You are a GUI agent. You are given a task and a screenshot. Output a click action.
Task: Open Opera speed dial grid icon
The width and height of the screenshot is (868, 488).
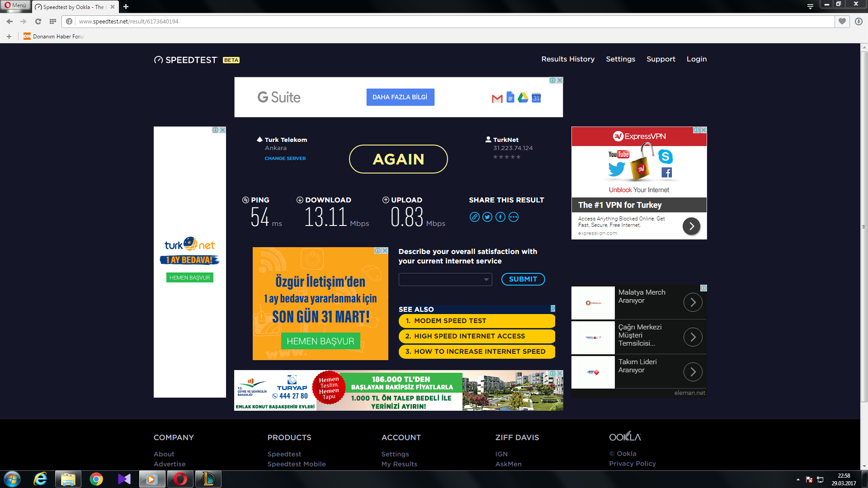[53, 21]
